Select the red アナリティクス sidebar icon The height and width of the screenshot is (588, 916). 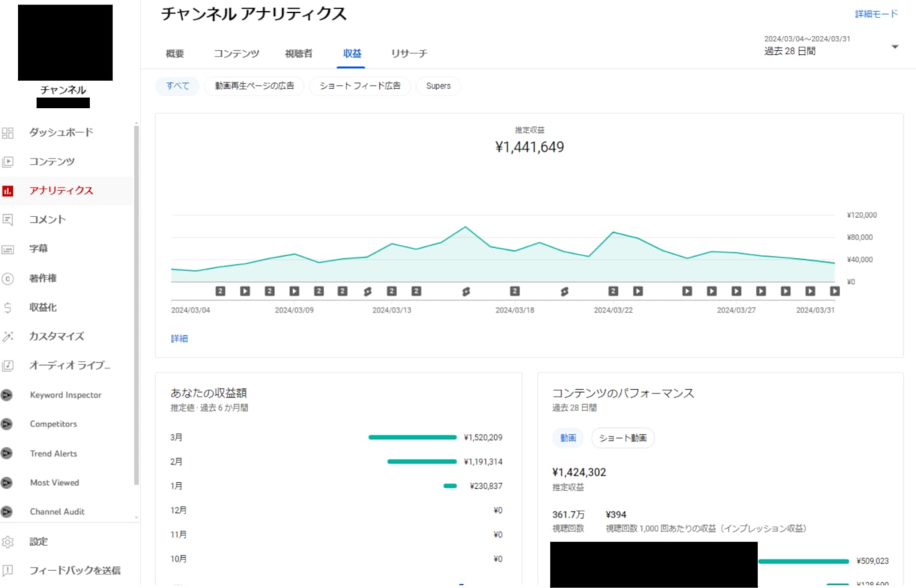pos(8,191)
